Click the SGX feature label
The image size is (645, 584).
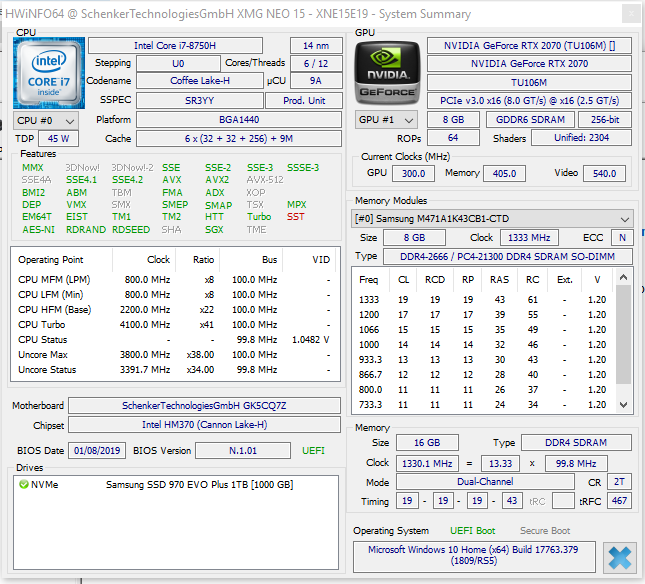(214, 229)
